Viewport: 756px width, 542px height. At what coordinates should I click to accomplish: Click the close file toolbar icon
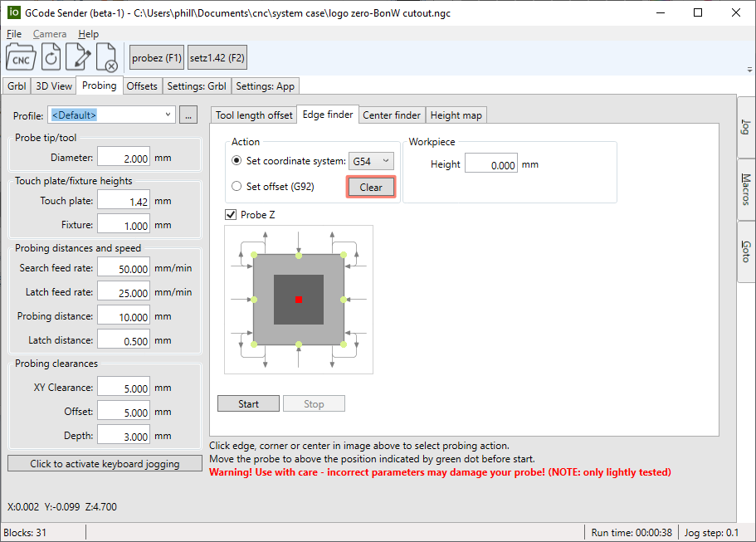[x=107, y=58]
